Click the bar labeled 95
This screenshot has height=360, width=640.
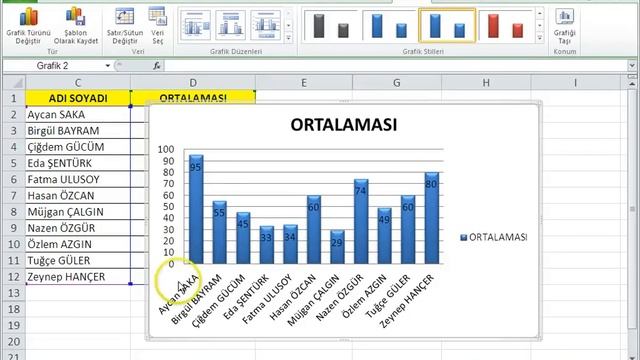click(x=196, y=209)
